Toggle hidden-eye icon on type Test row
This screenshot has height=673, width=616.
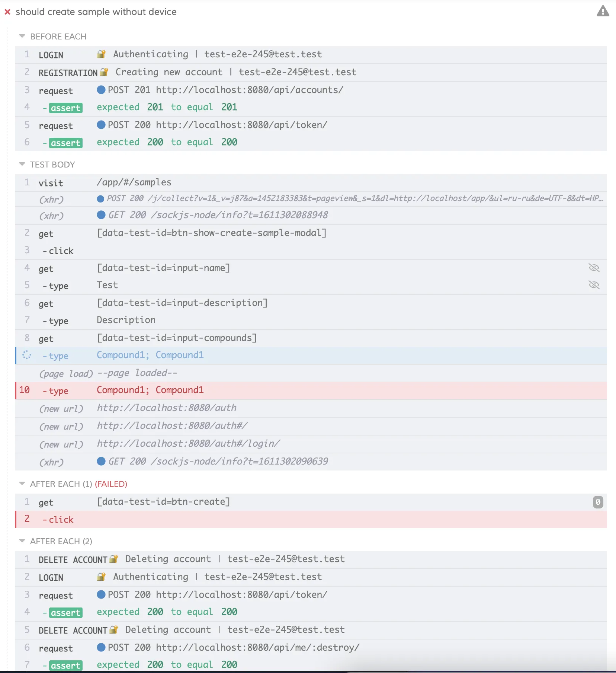coord(594,285)
